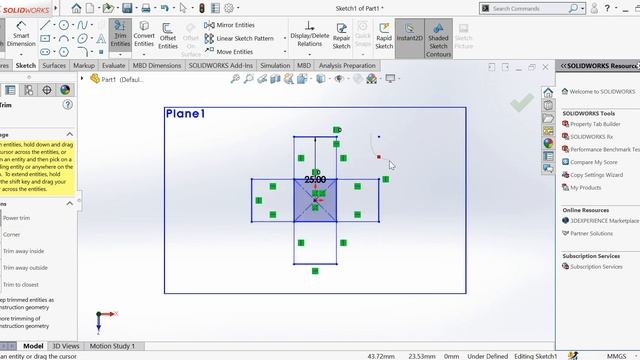The width and height of the screenshot is (640, 360).
Task: Confirm sketch with green checkmark corner
Action: tap(522, 102)
